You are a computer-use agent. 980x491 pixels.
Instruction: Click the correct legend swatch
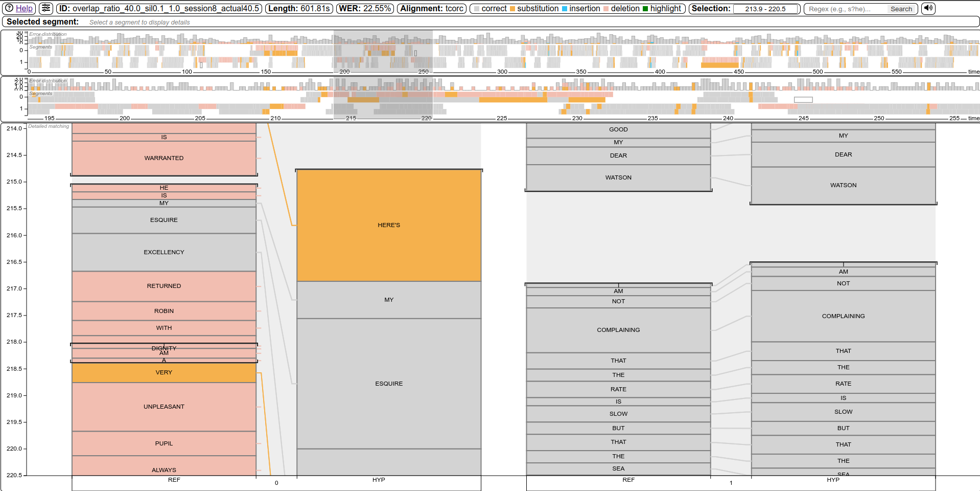pyautogui.click(x=476, y=9)
